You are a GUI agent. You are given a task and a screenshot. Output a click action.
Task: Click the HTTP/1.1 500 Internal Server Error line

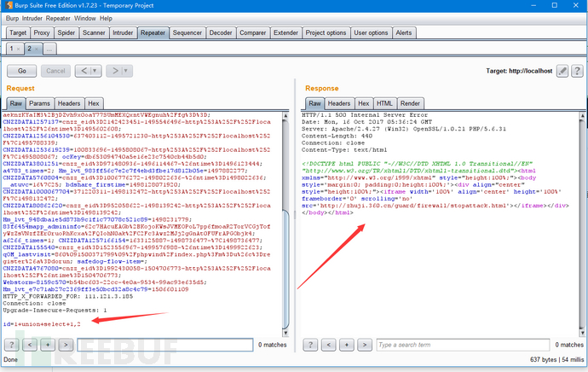point(365,115)
